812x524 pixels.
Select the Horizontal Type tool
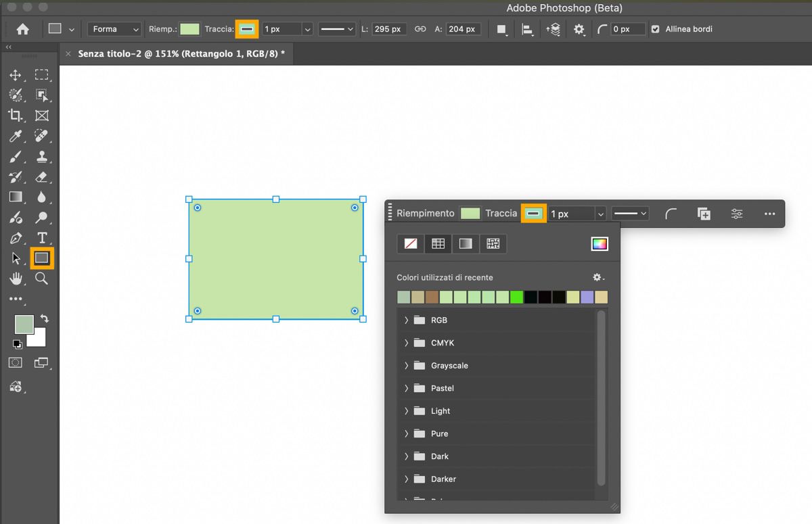pos(42,238)
